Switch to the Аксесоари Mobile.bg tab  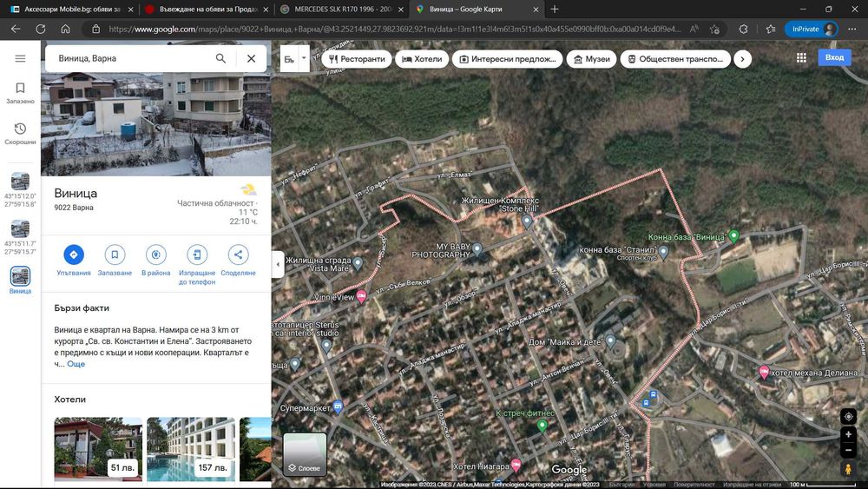pyautogui.click(x=73, y=9)
